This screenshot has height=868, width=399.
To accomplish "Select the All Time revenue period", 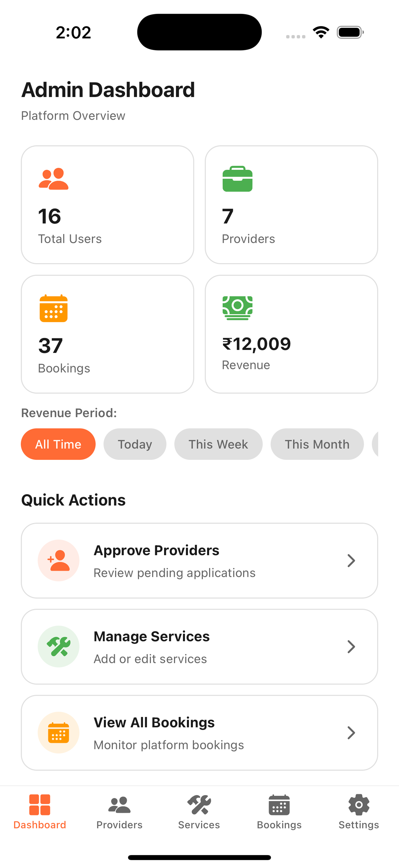I will point(58,444).
